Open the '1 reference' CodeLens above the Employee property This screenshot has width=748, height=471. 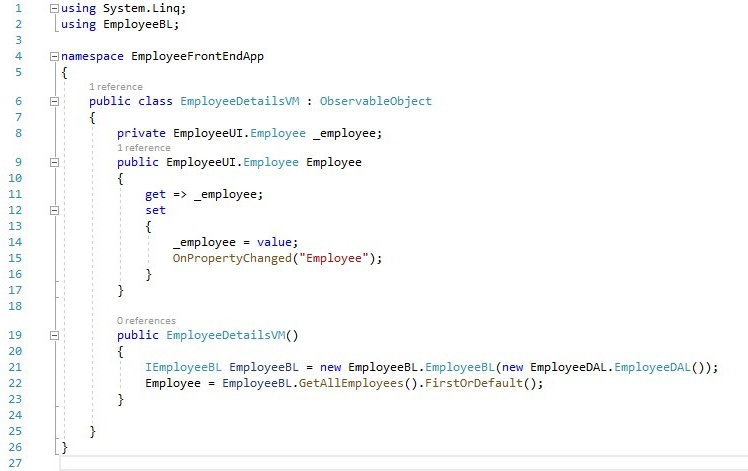pyautogui.click(x=144, y=148)
